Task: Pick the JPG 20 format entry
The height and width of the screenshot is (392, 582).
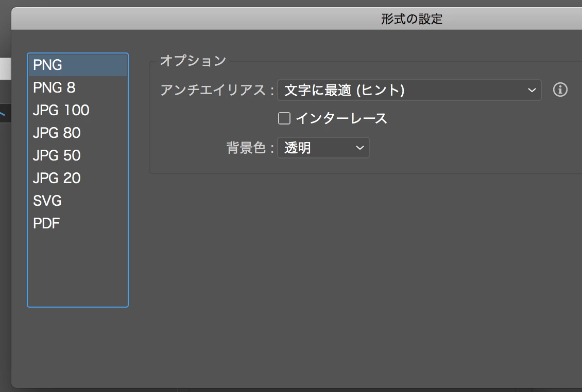Action: tap(78, 178)
